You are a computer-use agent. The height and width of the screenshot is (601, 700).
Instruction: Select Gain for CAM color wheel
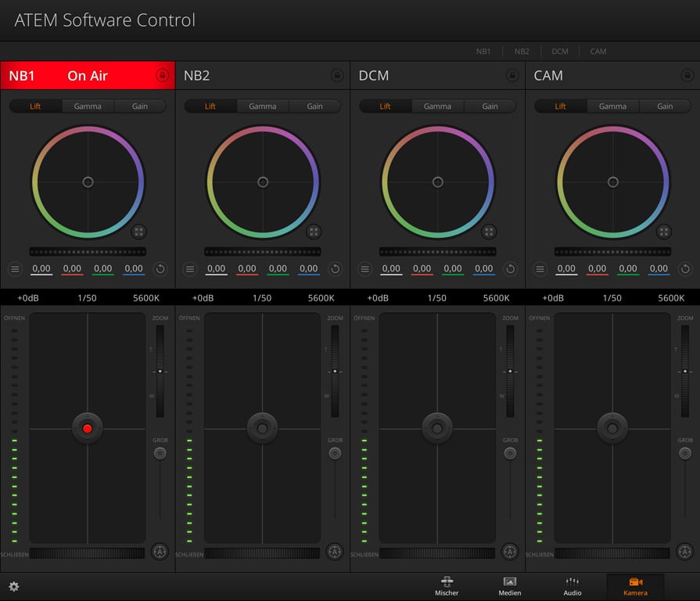click(665, 106)
